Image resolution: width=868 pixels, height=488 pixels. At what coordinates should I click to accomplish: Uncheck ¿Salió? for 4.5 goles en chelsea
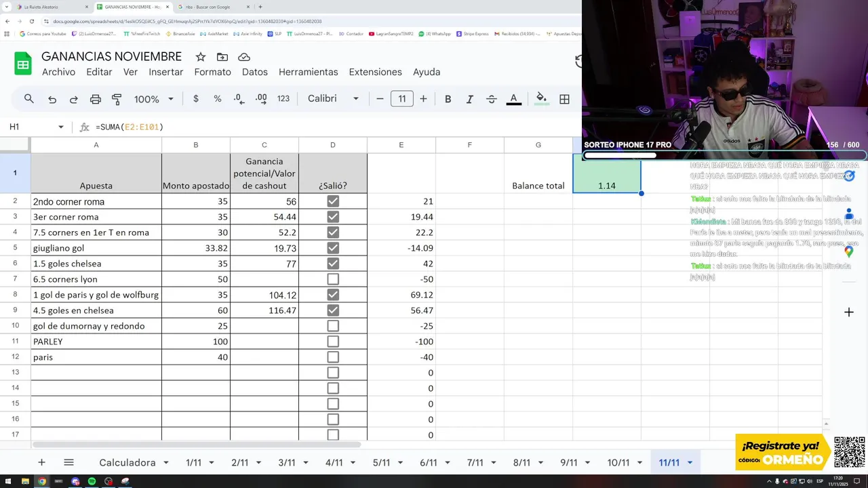(x=333, y=310)
